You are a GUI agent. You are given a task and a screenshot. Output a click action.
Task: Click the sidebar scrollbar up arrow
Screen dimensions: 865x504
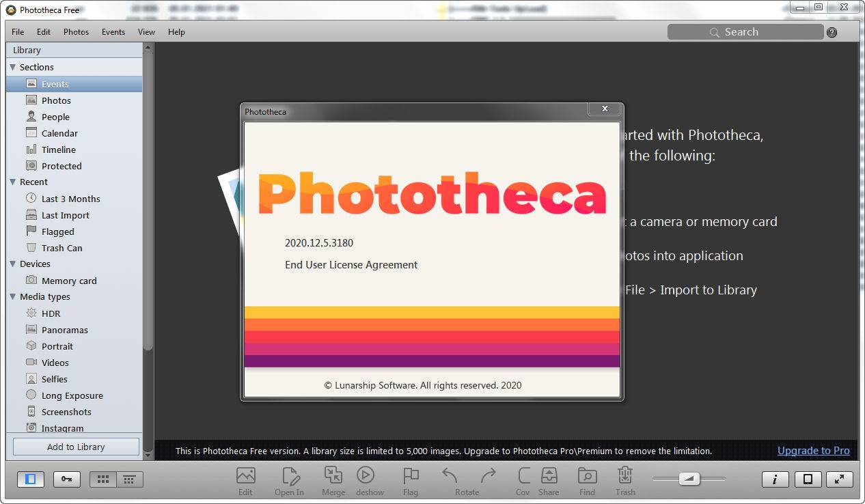coord(148,48)
